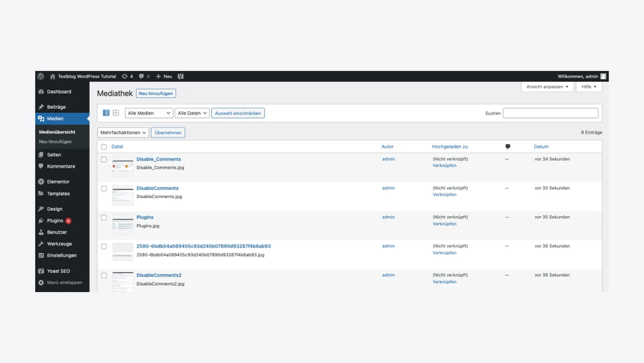Click the admin avatar in top bar

(603, 76)
